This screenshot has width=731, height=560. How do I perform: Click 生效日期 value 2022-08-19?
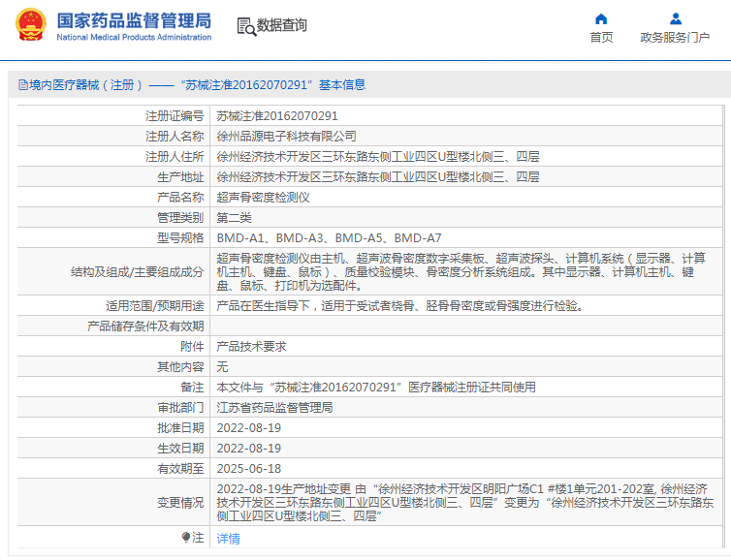click(249, 449)
